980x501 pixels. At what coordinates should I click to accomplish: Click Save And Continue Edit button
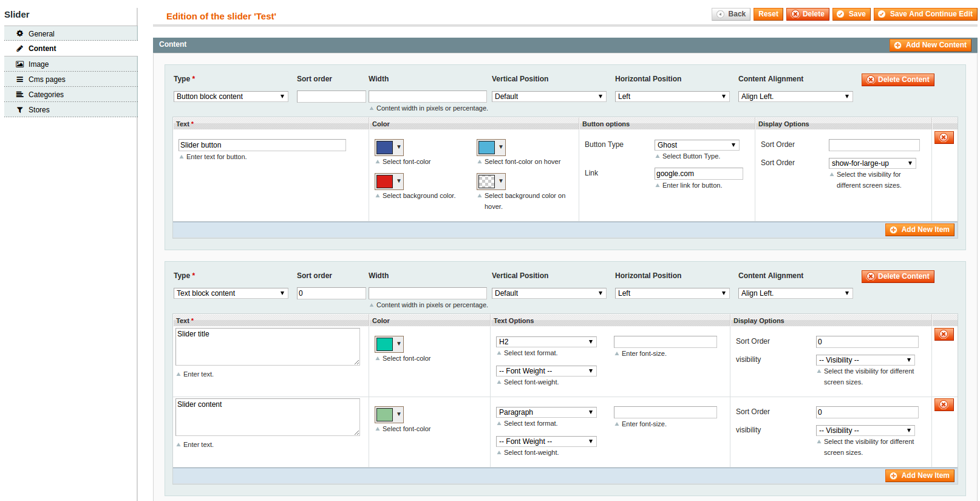(925, 14)
